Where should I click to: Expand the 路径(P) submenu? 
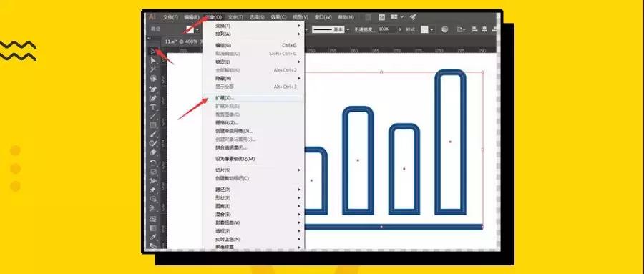(253, 190)
